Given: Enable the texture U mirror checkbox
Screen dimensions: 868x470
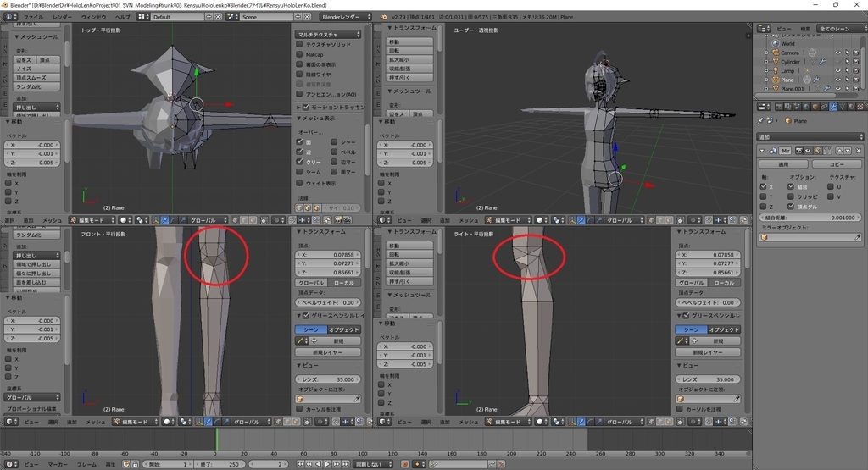Looking at the screenshot, I should pyautogui.click(x=831, y=187).
